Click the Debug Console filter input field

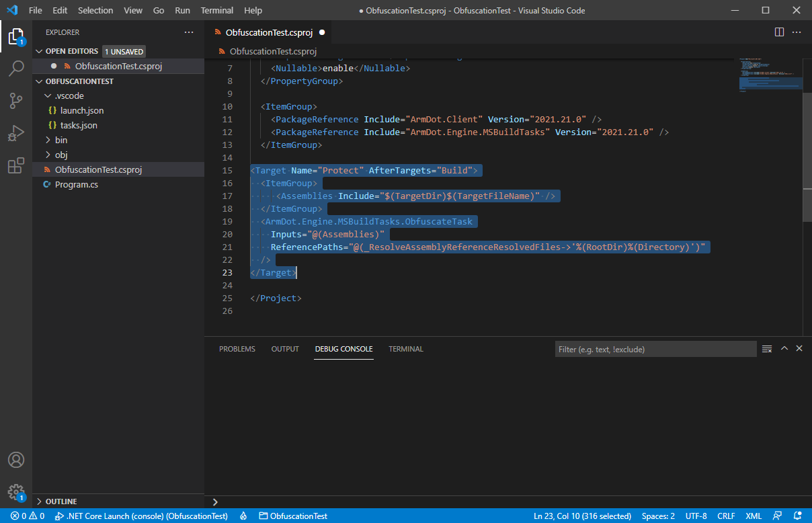click(x=655, y=348)
